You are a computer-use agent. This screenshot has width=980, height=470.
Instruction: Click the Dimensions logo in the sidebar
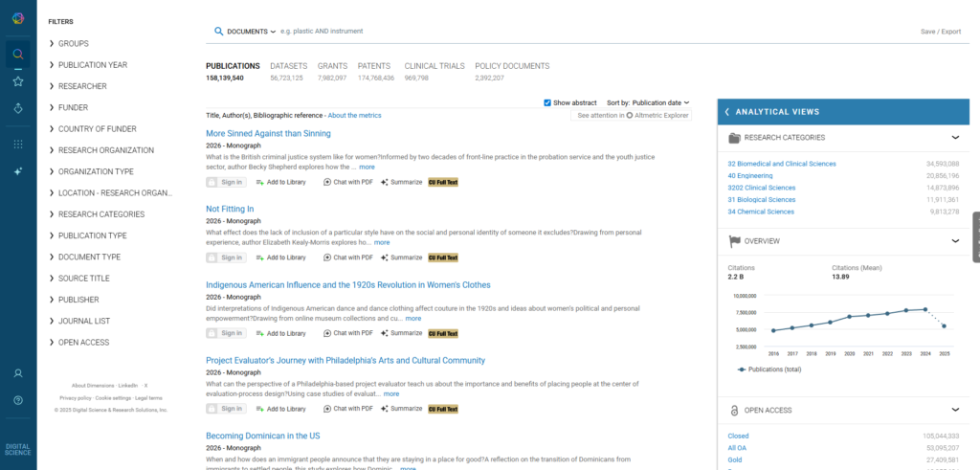tap(18, 17)
